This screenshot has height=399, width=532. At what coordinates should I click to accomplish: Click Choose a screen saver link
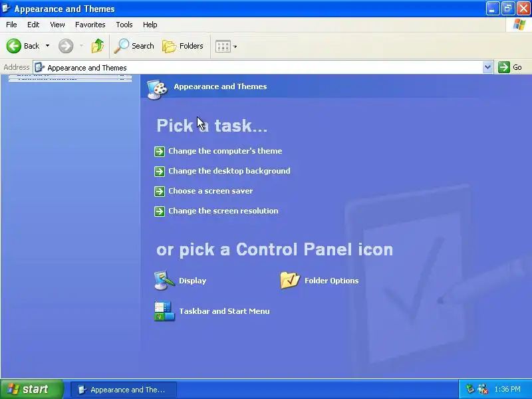(211, 191)
